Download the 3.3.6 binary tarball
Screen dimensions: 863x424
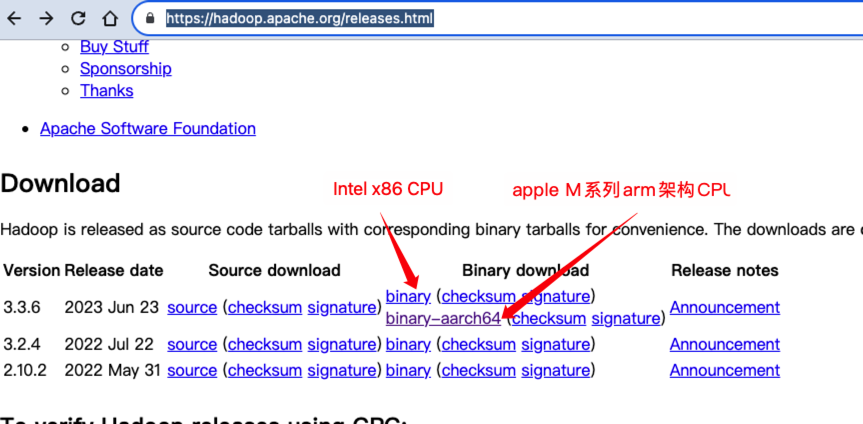[408, 297]
